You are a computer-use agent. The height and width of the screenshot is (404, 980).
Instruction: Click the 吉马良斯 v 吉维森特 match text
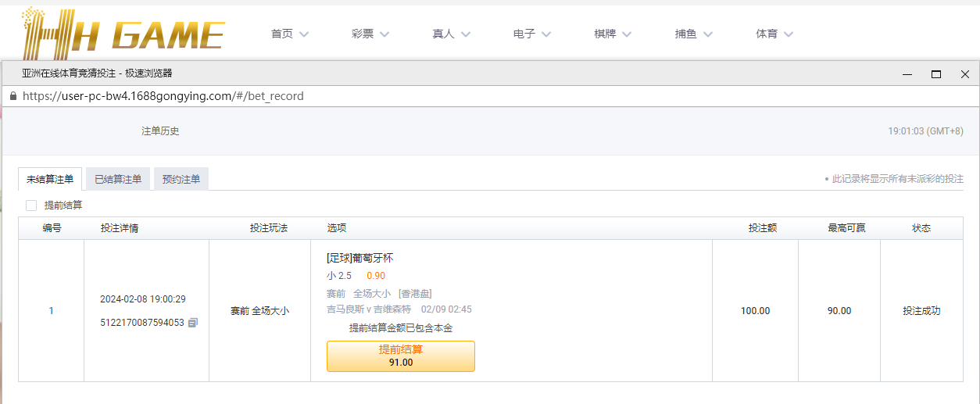(x=369, y=309)
